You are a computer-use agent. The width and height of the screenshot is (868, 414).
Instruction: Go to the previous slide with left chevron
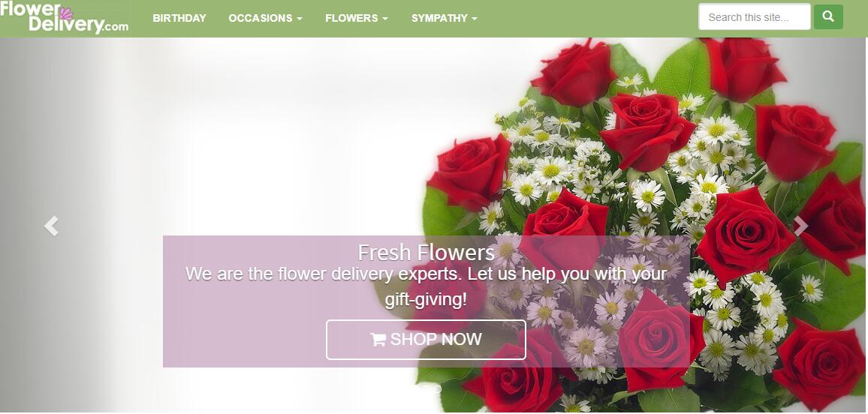point(52,226)
